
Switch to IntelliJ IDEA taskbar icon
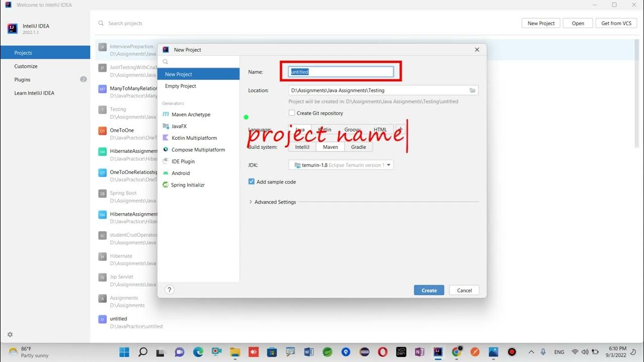coord(438,352)
